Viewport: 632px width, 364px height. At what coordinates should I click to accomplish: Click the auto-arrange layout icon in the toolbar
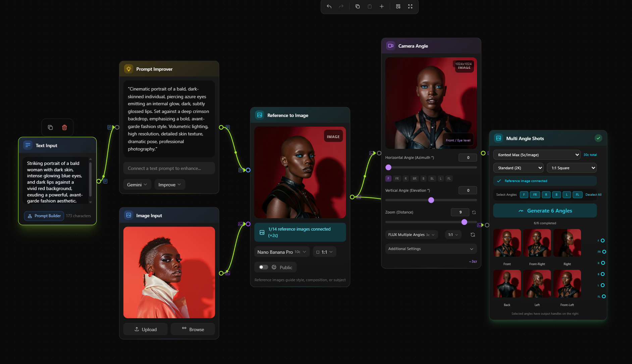tap(398, 6)
